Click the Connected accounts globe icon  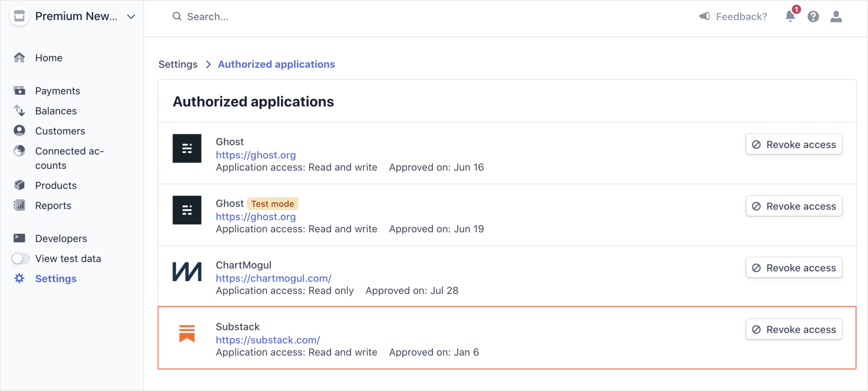(19, 151)
